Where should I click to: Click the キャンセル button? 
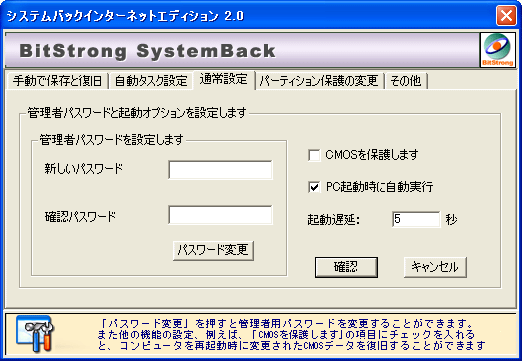pyautogui.click(x=435, y=267)
